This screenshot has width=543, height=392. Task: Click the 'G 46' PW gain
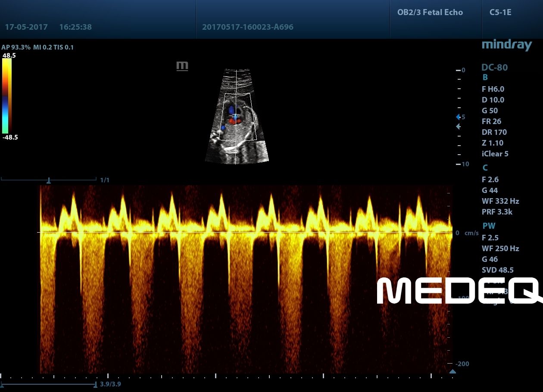pyautogui.click(x=490, y=259)
